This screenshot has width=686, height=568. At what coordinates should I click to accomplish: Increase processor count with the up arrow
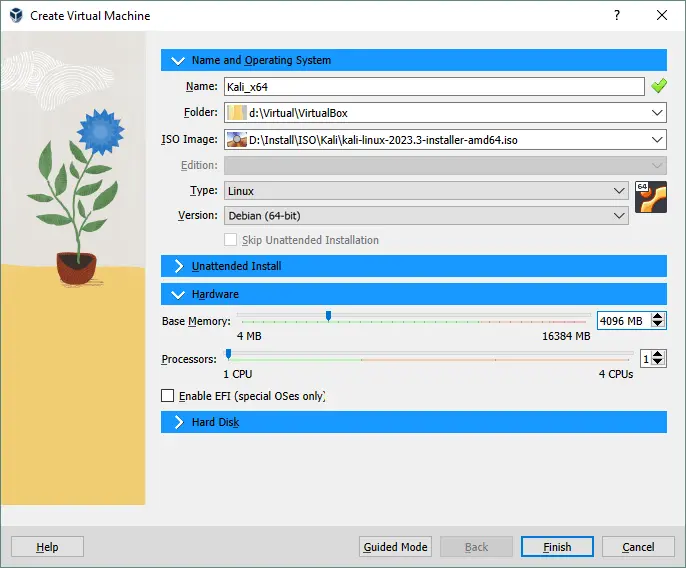(x=658, y=354)
